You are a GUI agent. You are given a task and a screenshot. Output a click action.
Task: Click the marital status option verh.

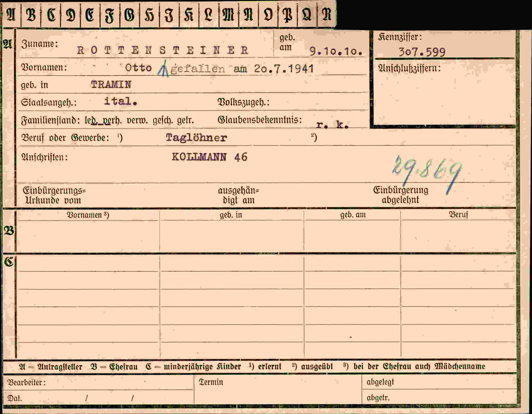[112, 121]
